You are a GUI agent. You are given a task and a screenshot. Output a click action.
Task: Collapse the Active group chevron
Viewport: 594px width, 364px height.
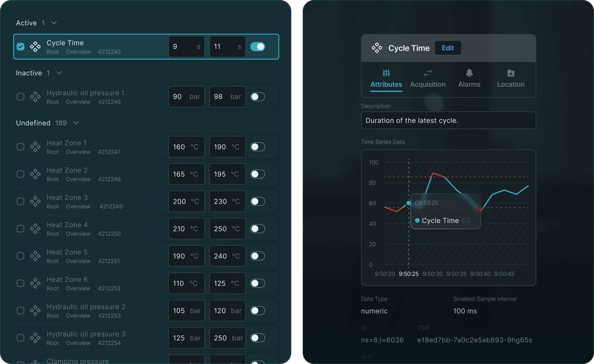[54, 23]
